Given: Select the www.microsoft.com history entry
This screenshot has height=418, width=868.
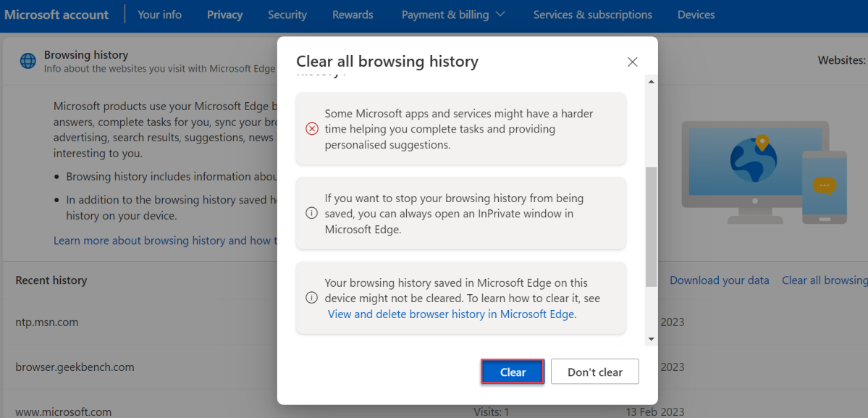Looking at the screenshot, I should point(64,412).
